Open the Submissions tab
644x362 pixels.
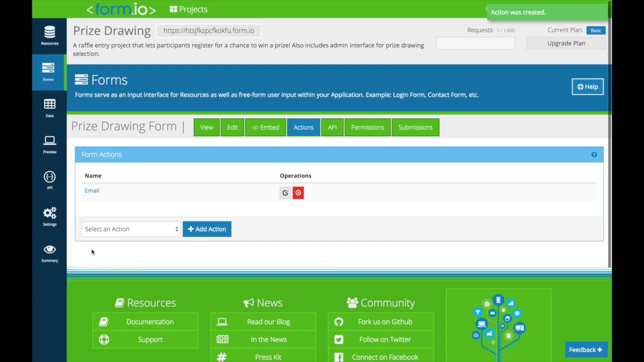[x=415, y=127]
